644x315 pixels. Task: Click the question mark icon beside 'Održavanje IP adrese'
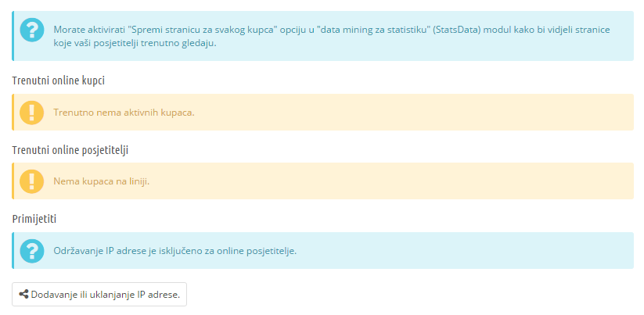[x=31, y=251]
